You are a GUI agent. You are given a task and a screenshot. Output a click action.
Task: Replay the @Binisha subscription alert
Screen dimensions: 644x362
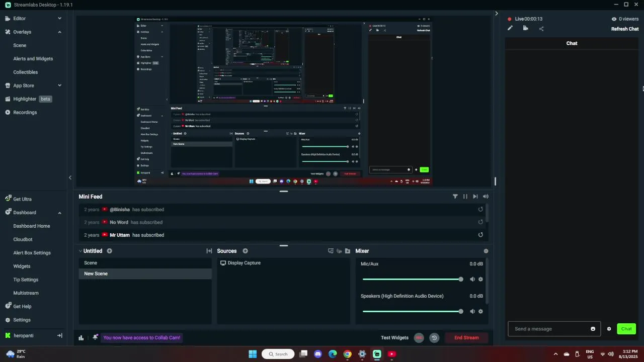480,209
